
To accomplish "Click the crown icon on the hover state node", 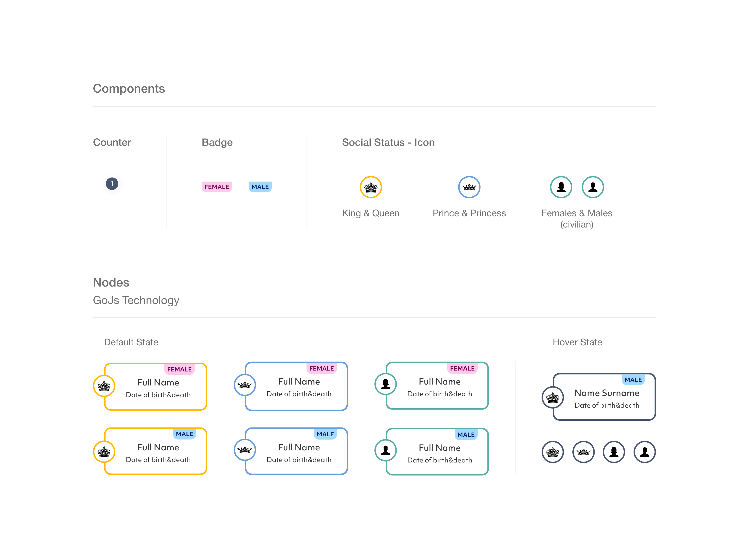I will 553,398.
